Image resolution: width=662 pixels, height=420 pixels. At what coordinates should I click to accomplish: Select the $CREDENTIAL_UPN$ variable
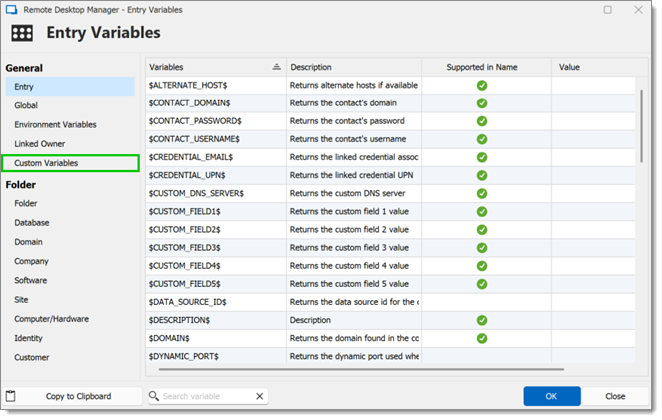tap(187, 176)
